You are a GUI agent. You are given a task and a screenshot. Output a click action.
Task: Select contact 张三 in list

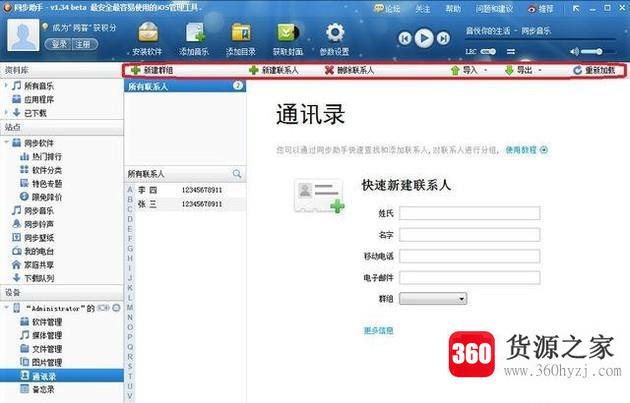tap(190, 204)
